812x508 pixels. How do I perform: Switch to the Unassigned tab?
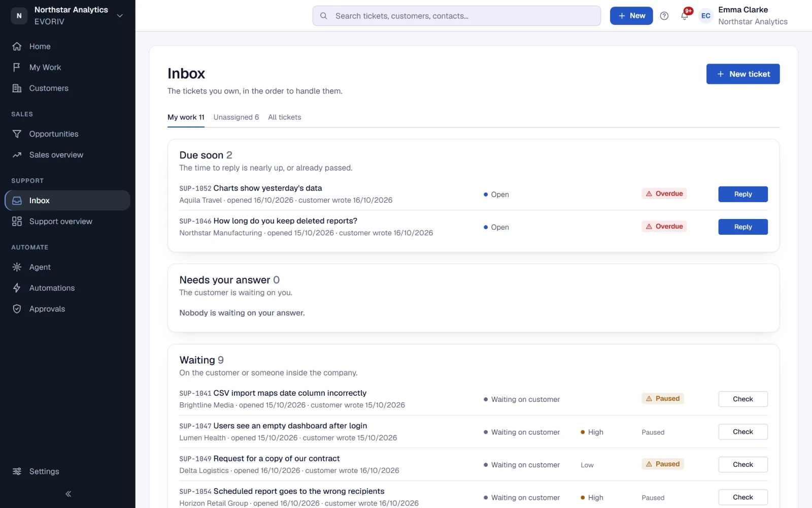[236, 117]
